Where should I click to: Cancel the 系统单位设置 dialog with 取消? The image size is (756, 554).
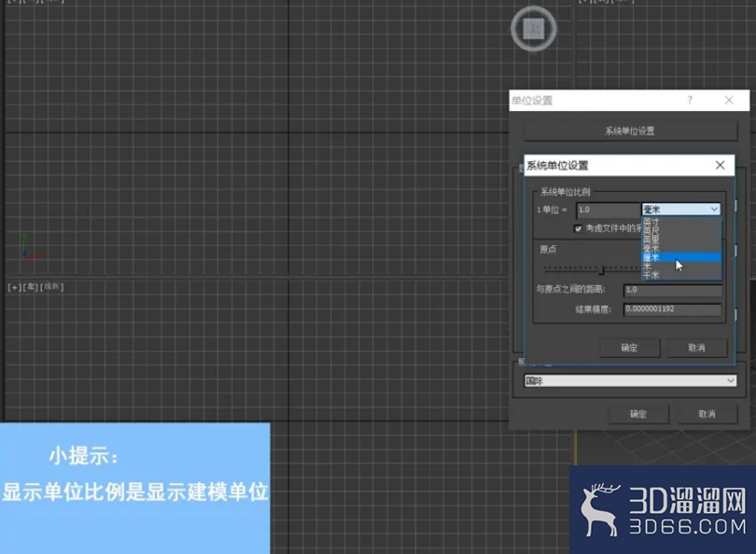tap(696, 348)
